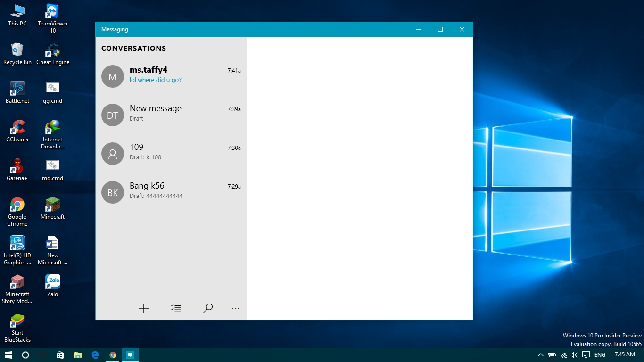Open the volume control in tray

coord(574,355)
